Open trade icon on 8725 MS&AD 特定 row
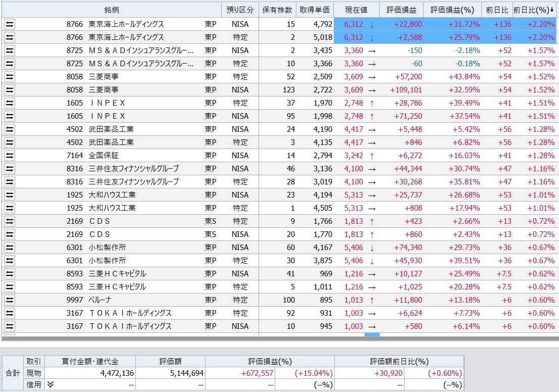The image size is (559, 392). 10,64
